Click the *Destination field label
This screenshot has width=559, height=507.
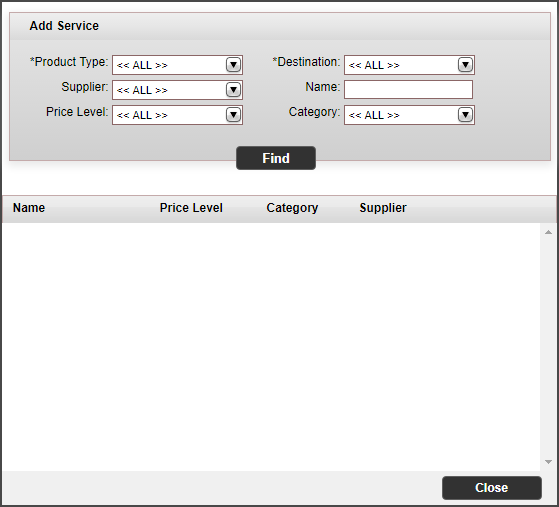click(306, 62)
